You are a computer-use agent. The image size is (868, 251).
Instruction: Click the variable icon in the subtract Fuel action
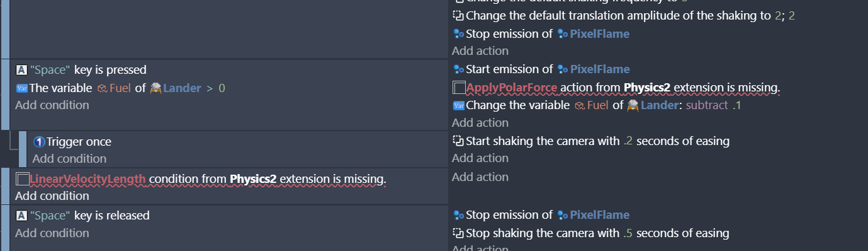(x=458, y=105)
